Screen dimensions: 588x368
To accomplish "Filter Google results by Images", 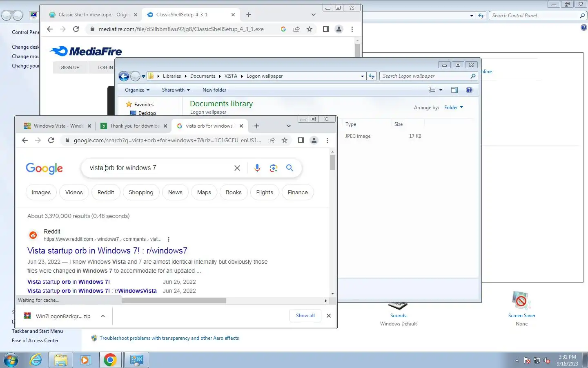I will pos(41,192).
